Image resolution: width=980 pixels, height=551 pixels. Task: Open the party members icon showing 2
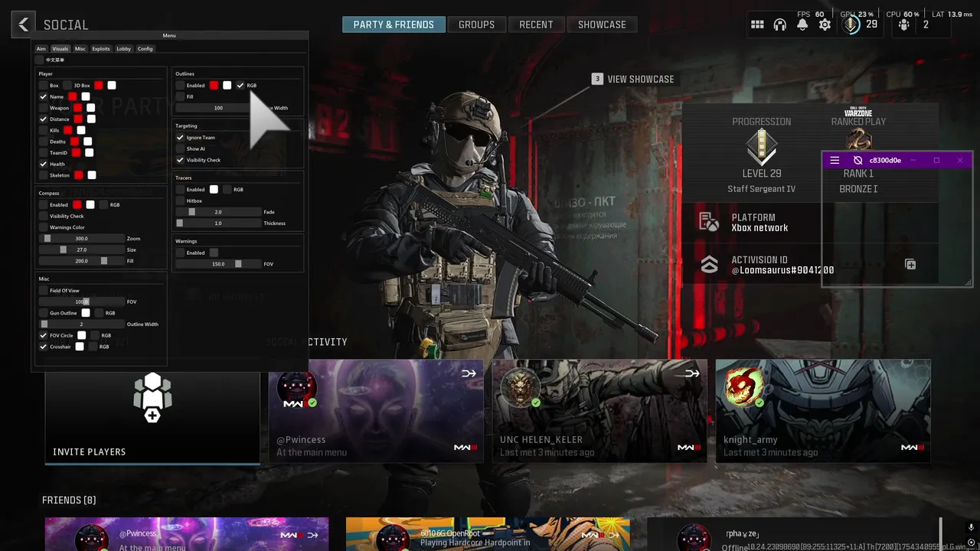coord(904,24)
